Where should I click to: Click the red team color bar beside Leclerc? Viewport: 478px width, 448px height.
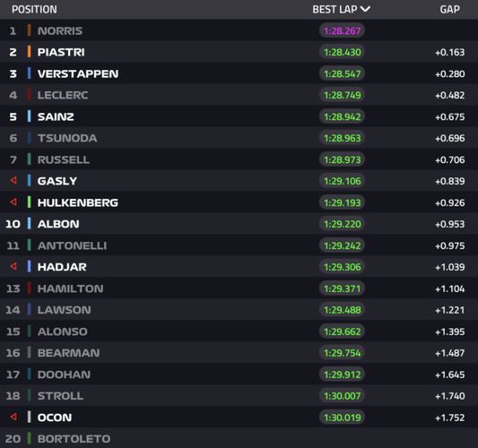tap(29, 95)
